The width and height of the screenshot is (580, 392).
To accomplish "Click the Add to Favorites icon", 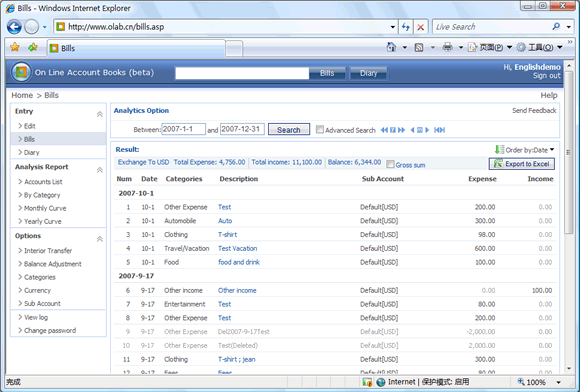I will (x=33, y=47).
